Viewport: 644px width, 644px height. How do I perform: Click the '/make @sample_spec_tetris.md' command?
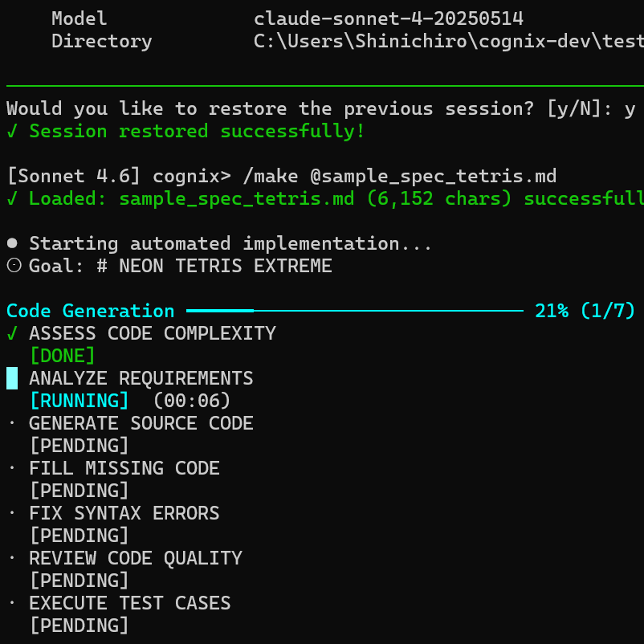[x=400, y=176]
